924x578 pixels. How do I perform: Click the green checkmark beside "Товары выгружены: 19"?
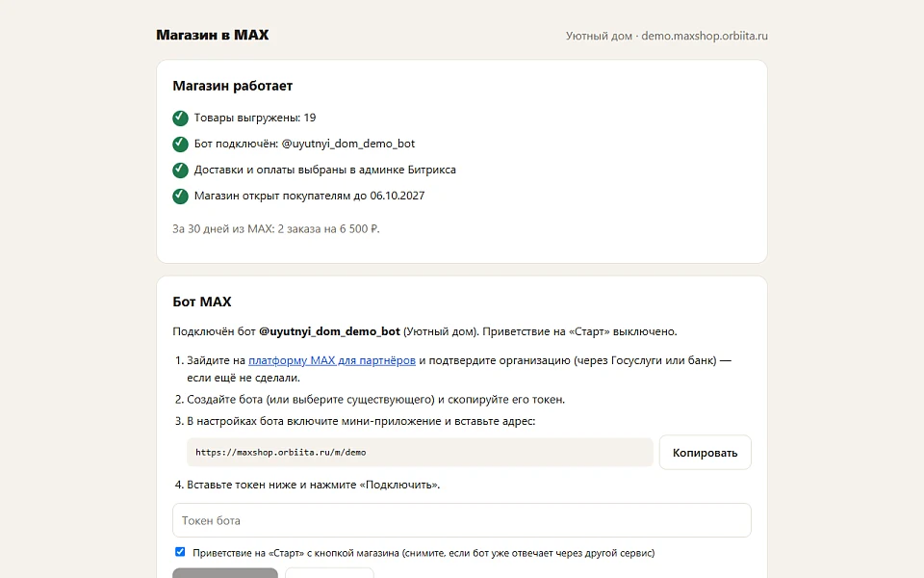pyautogui.click(x=180, y=118)
